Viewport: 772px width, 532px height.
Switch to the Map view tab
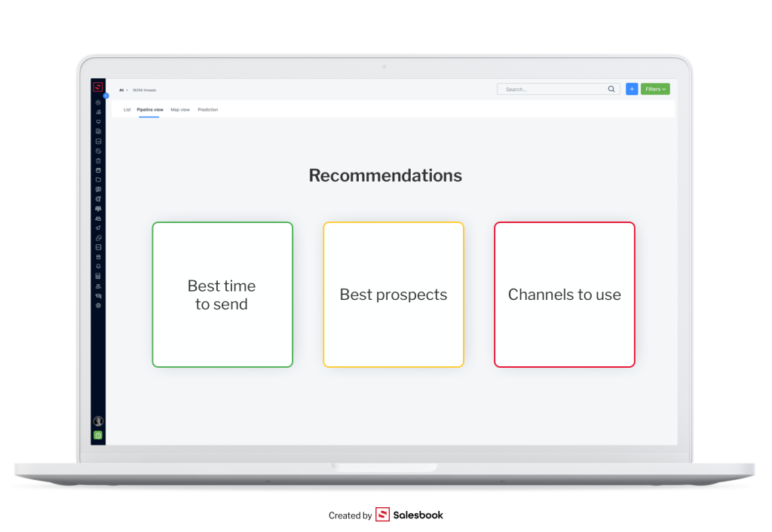click(180, 110)
